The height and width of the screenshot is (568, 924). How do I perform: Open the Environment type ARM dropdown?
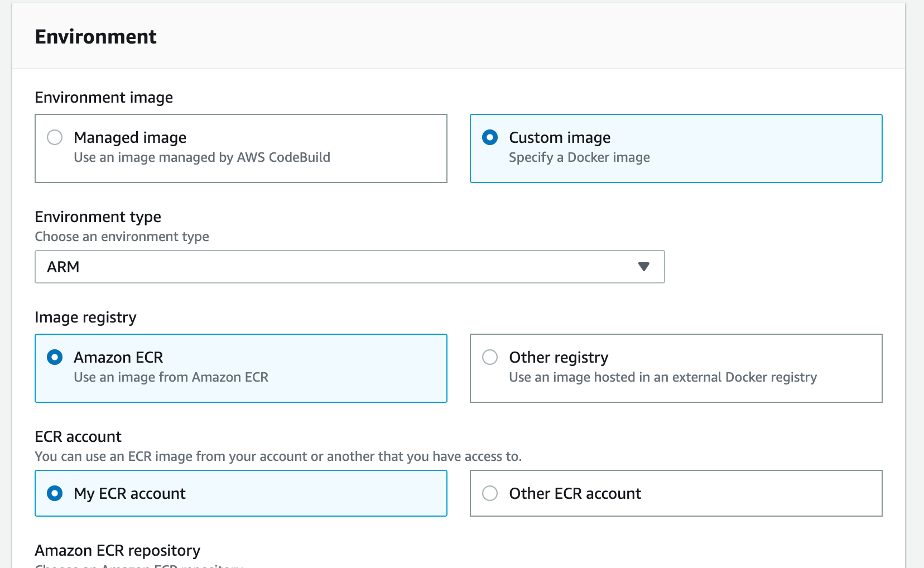[350, 267]
